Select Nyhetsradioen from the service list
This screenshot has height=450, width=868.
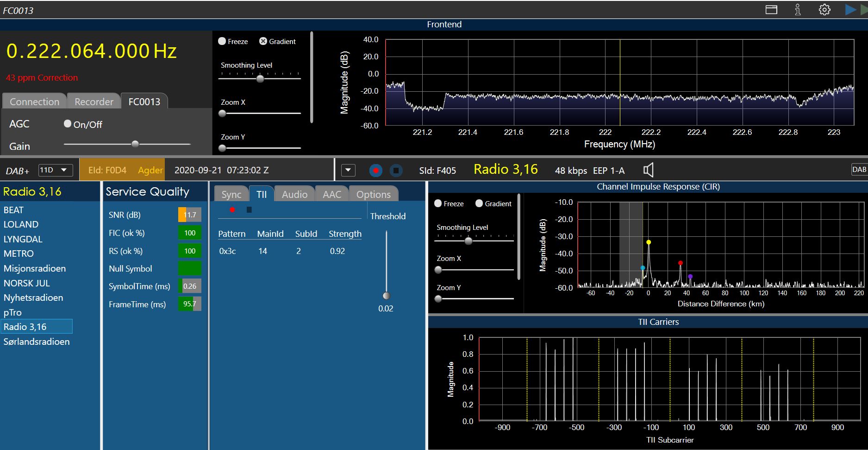pos(33,298)
